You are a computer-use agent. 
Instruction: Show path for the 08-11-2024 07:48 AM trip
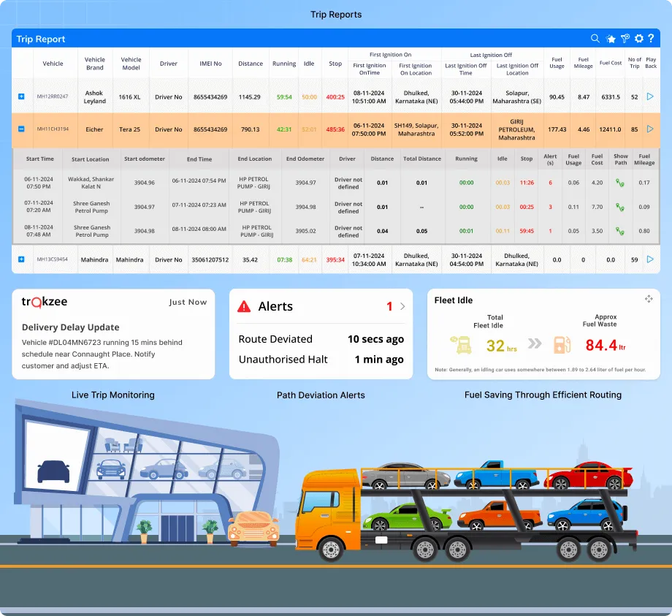click(x=620, y=231)
